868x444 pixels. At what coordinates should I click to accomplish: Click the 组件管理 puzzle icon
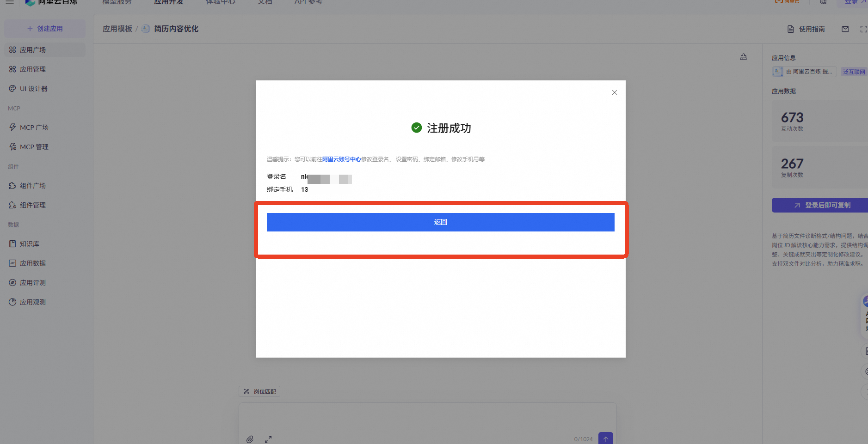pyautogui.click(x=12, y=205)
